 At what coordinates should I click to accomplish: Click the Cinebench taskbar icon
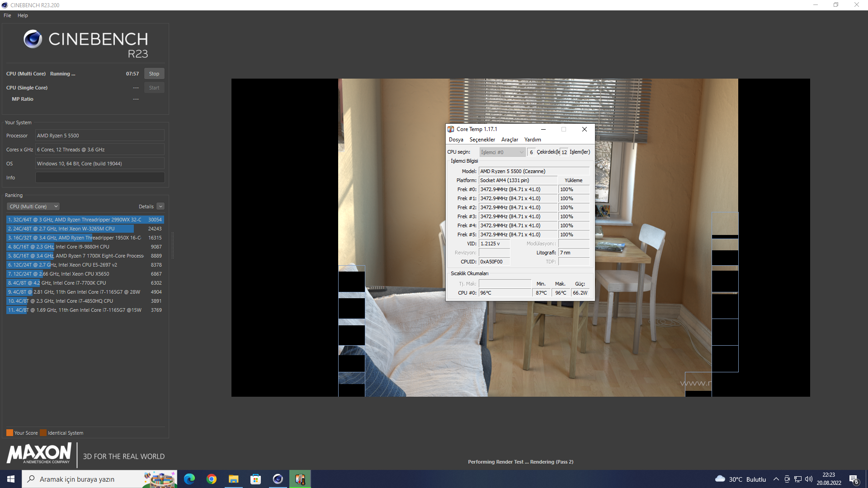coord(278,479)
